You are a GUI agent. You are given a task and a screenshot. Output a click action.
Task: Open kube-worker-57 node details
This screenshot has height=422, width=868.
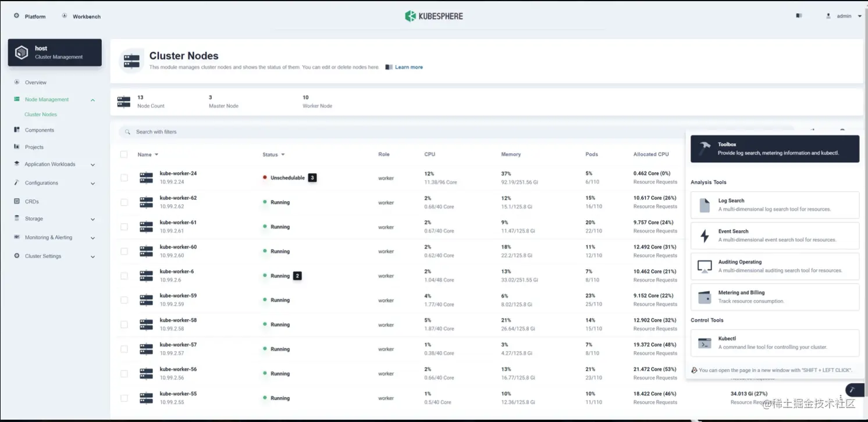[x=178, y=345]
